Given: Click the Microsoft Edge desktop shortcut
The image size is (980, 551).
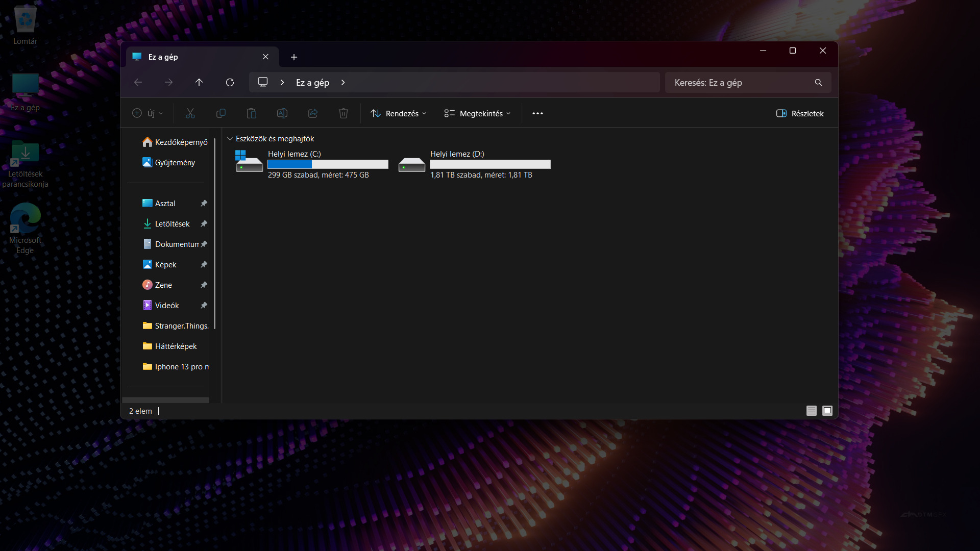Looking at the screenshot, I should click(25, 228).
